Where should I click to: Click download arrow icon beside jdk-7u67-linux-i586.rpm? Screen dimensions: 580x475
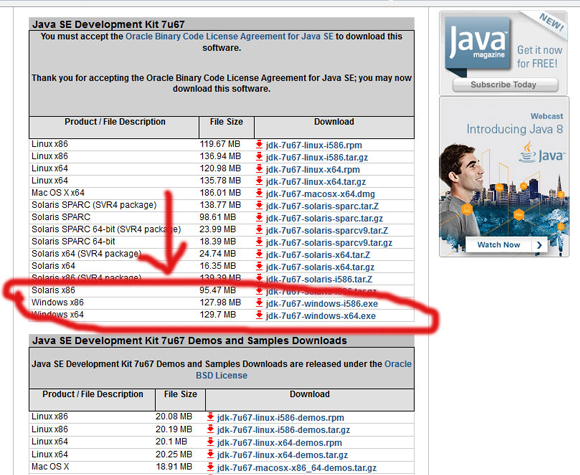point(259,144)
